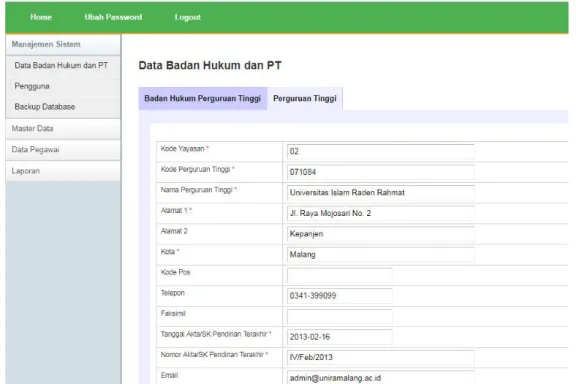Focus the Kota field with Malang
The image size is (576, 384).
coord(381,254)
